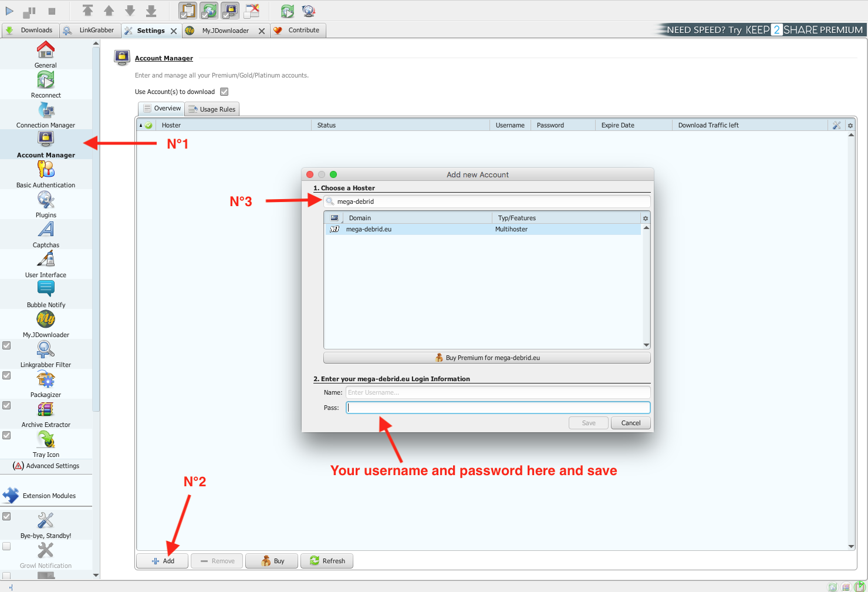Open User Interface settings
The width and height of the screenshot is (868, 592).
(x=46, y=264)
